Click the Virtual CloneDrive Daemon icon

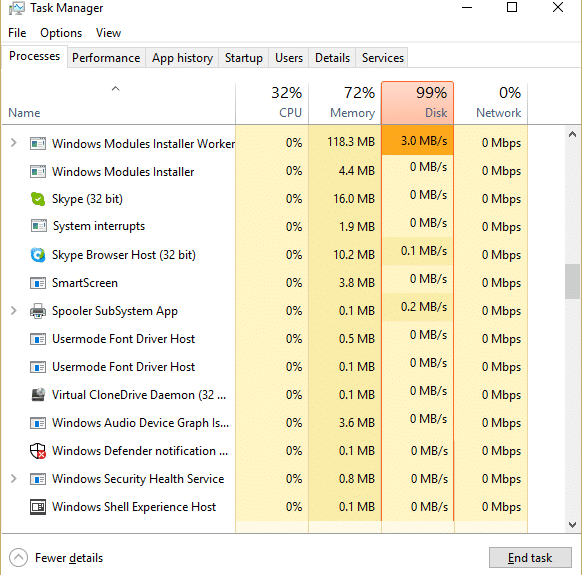(38, 395)
